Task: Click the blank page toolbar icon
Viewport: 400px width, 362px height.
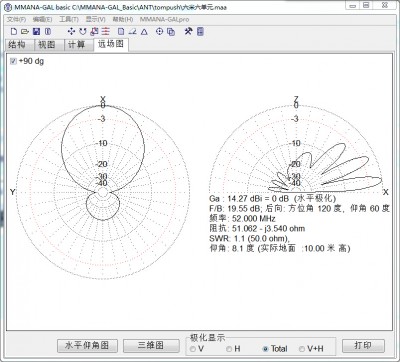Action: 121,32
